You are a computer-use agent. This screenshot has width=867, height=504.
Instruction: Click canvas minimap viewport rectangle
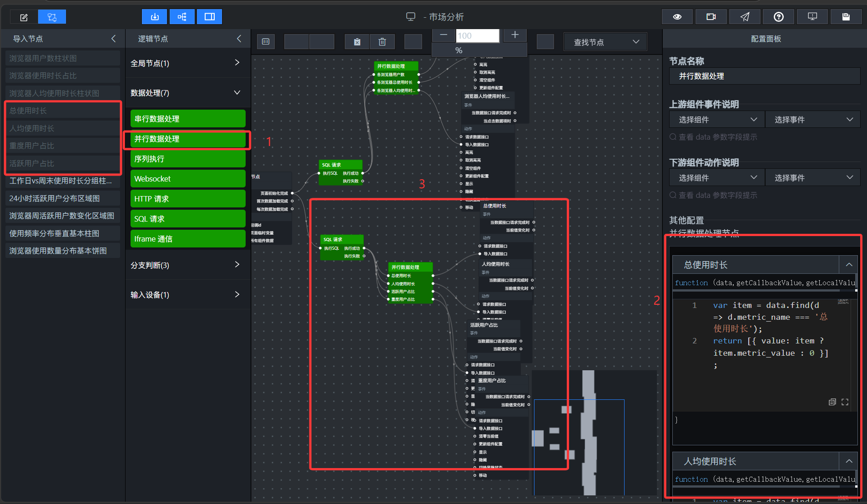tap(579, 447)
